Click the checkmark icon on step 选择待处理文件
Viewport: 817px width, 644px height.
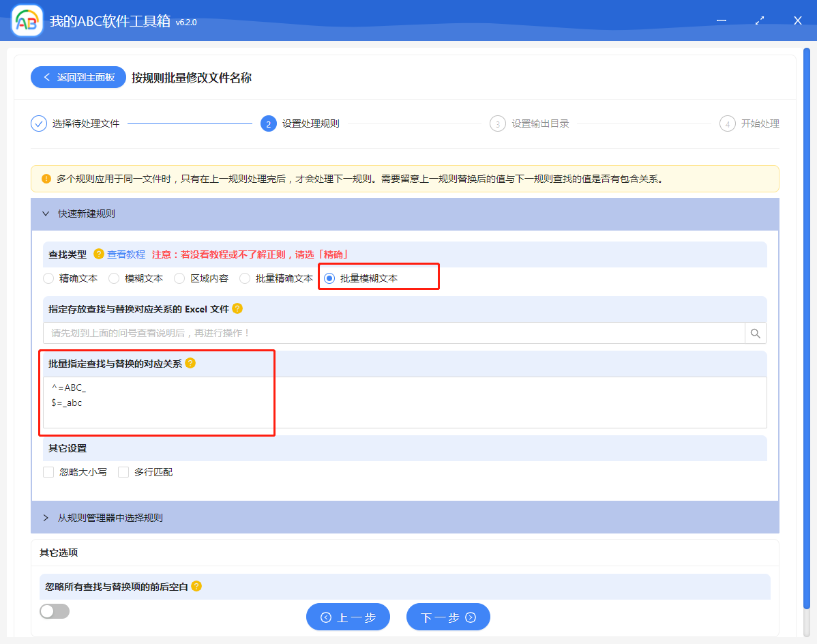pyautogui.click(x=38, y=123)
